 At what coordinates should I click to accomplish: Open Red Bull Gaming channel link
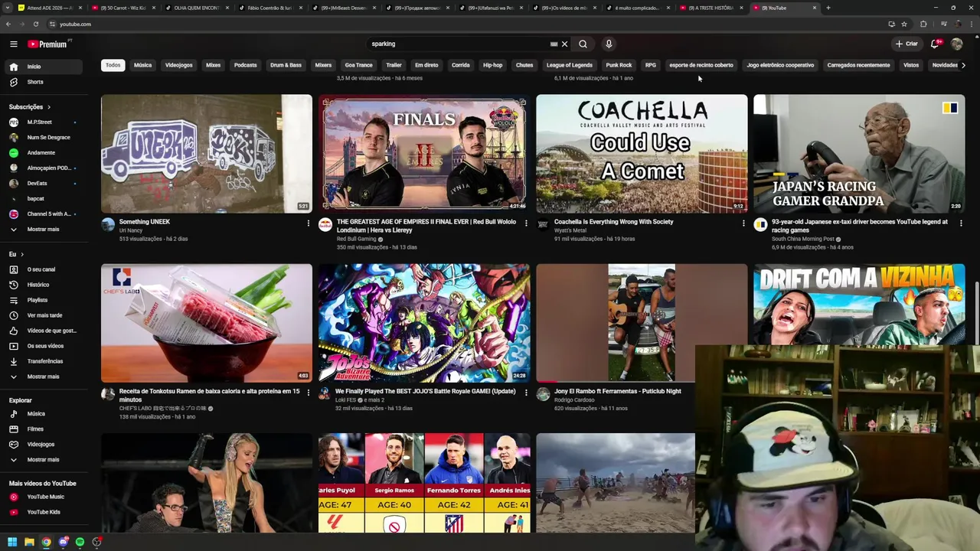click(x=357, y=239)
